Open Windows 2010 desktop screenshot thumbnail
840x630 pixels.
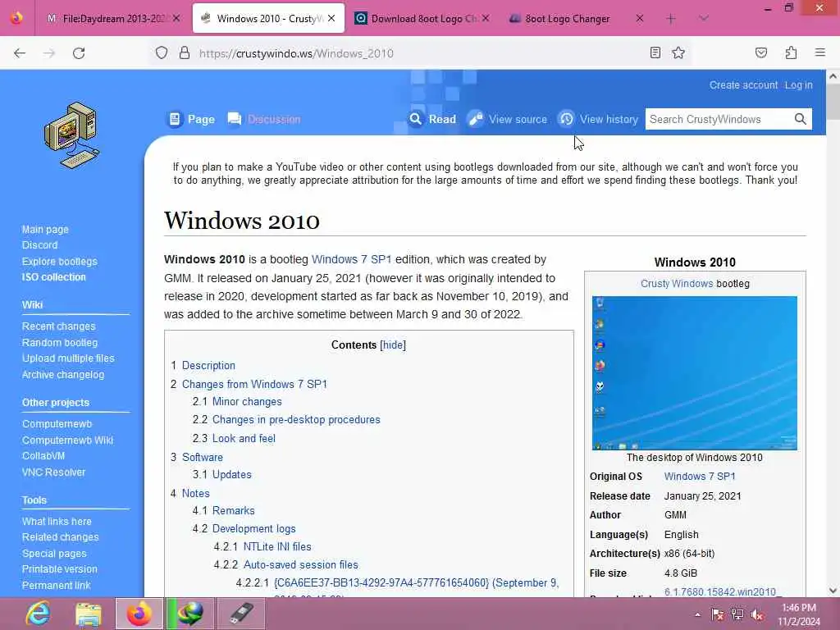pos(694,373)
